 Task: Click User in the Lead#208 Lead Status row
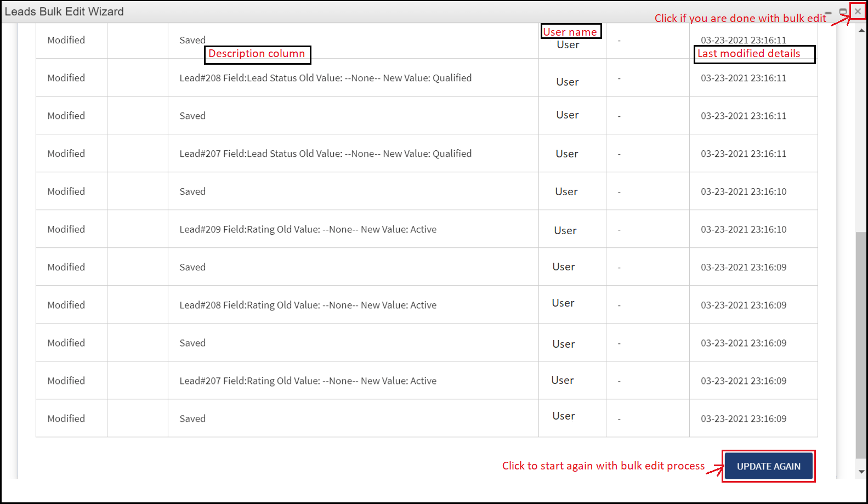point(568,82)
